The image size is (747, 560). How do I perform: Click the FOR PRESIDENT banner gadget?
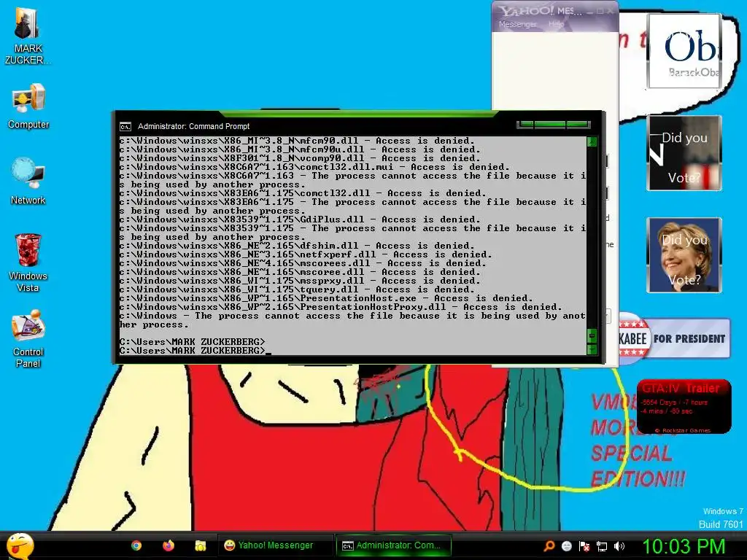pos(674,338)
